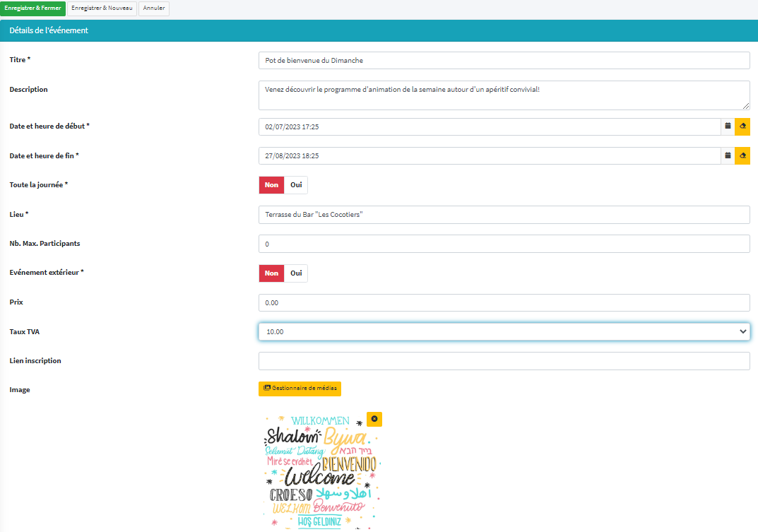Clear the end date with eraser icon
The width and height of the screenshot is (758, 532).
point(742,155)
